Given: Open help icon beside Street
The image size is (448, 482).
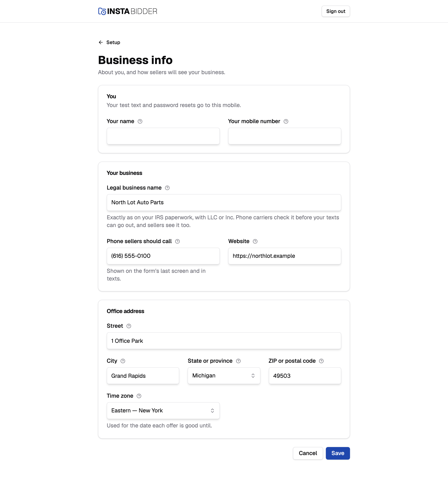Looking at the screenshot, I should (x=129, y=326).
